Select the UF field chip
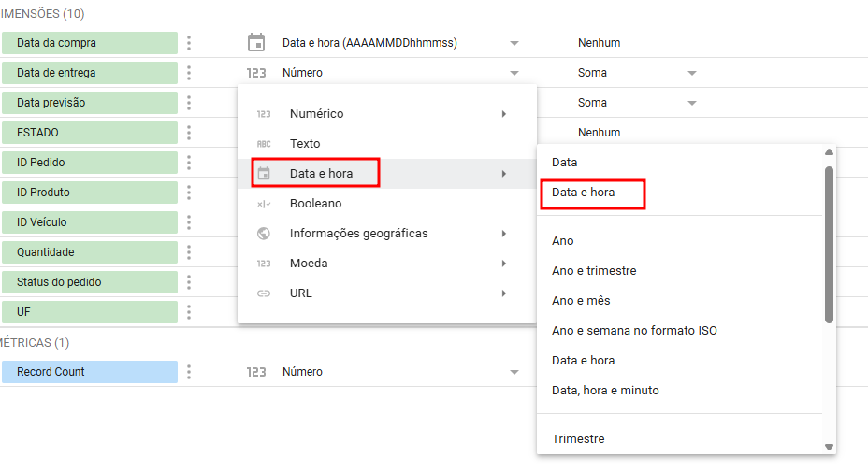Screen dimensions: 868x471 click(90, 312)
